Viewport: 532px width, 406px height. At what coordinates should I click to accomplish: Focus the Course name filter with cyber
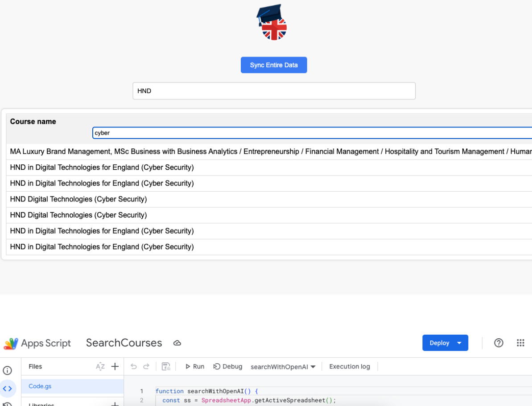click(312, 133)
